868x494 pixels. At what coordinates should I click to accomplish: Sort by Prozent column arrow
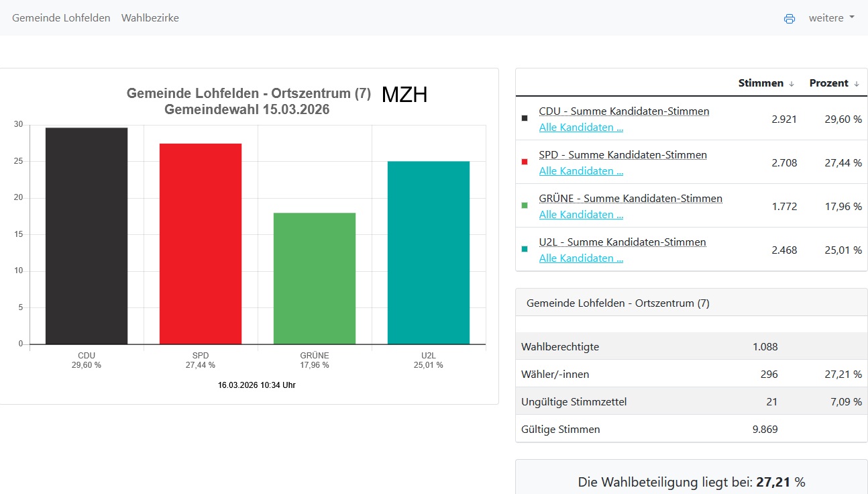click(x=857, y=84)
